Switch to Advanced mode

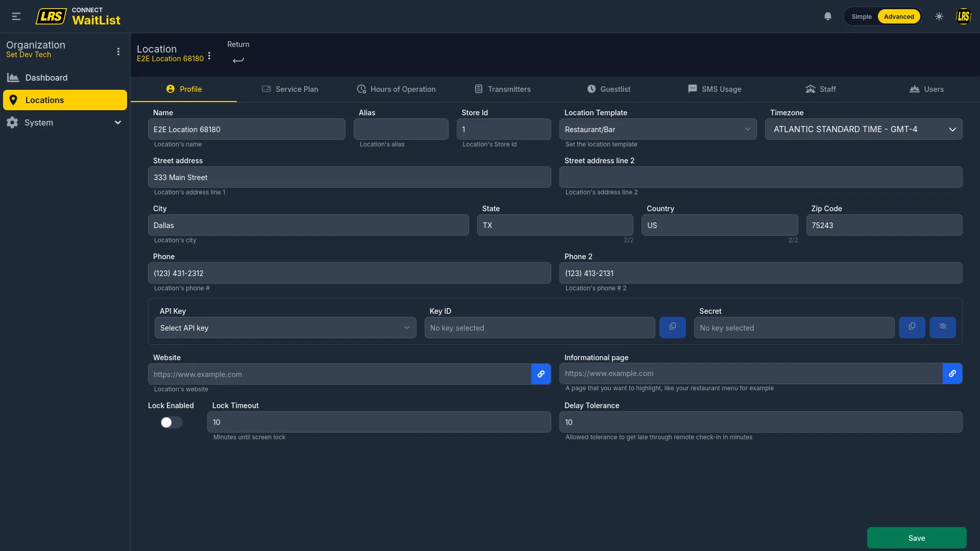tap(899, 16)
